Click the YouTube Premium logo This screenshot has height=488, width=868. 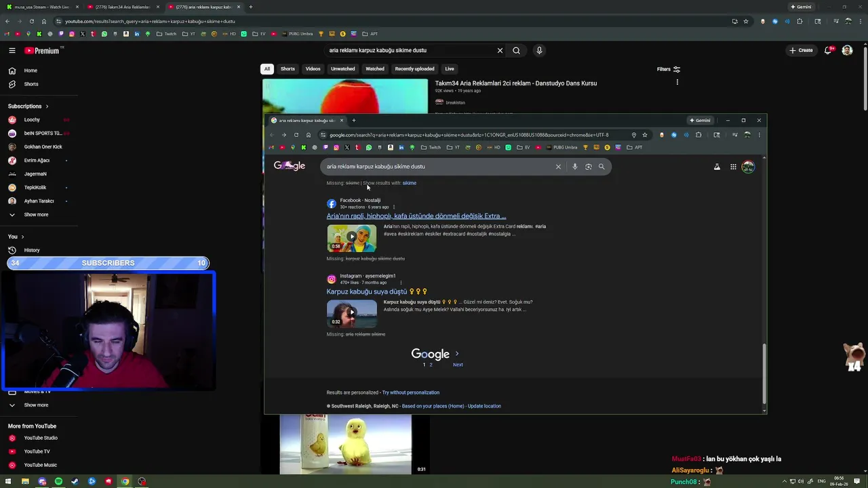42,50
